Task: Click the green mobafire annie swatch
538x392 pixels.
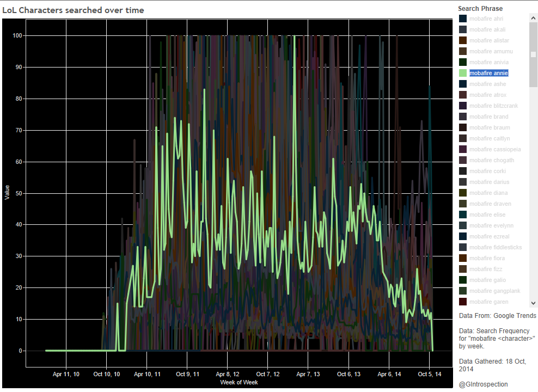Action: (463, 73)
